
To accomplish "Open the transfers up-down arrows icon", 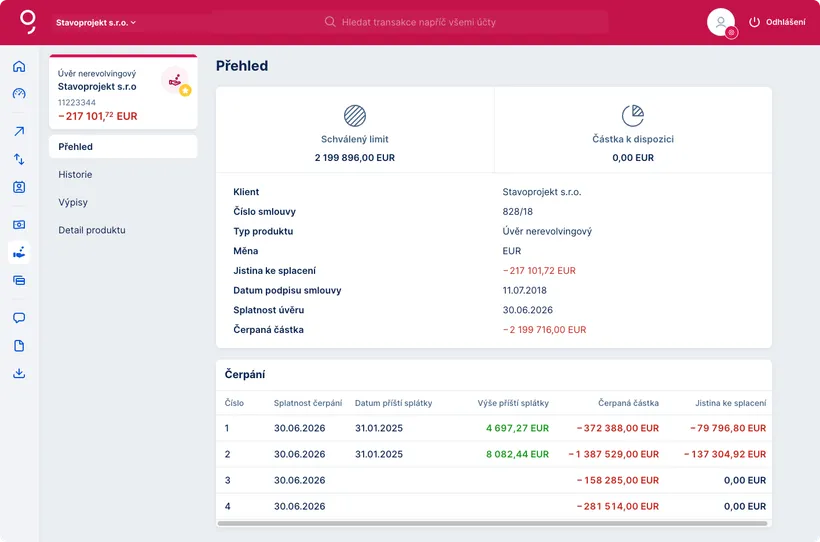I will click(x=19, y=159).
